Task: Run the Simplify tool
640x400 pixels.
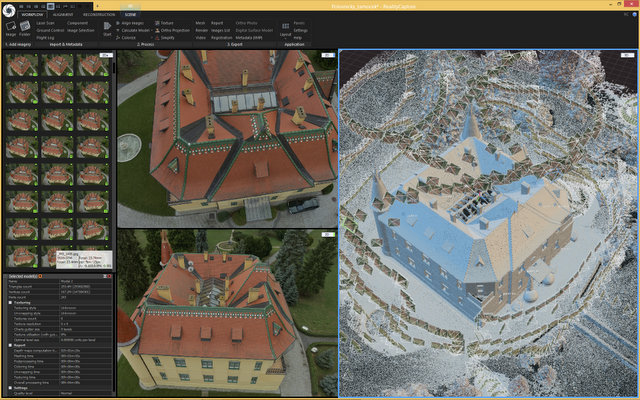Action: click(170, 37)
